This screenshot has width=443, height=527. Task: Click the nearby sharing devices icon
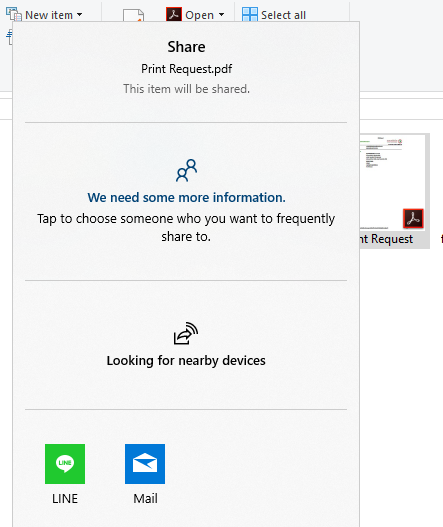[x=186, y=333]
